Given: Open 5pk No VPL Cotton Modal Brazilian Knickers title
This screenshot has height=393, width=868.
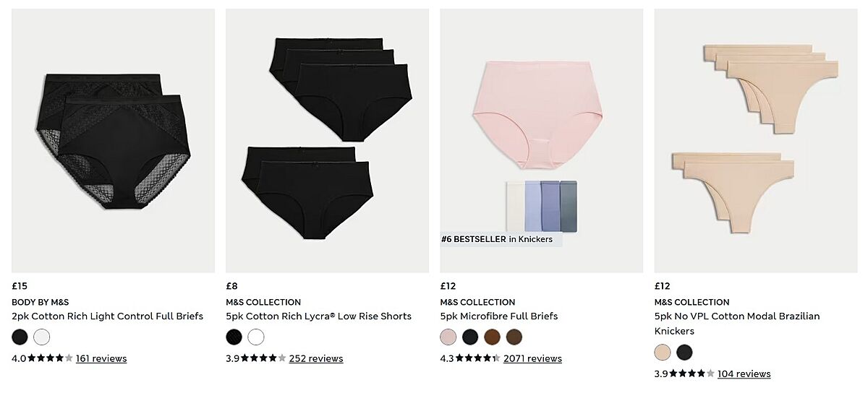Looking at the screenshot, I should [737, 324].
